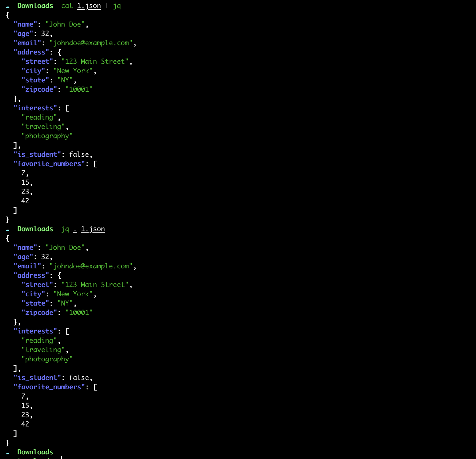Click 'jq' at start of the second command
This screenshot has width=476, height=459.
(65, 229)
